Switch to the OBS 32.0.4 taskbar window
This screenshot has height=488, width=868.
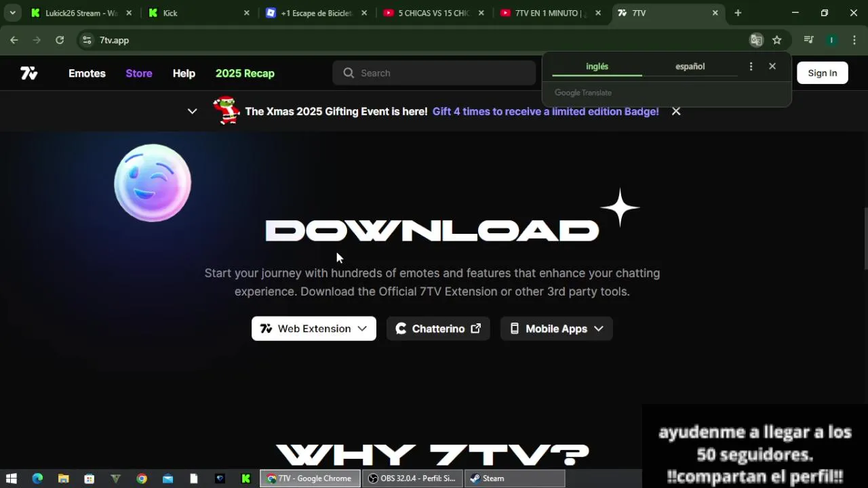(x=413, y=479)
